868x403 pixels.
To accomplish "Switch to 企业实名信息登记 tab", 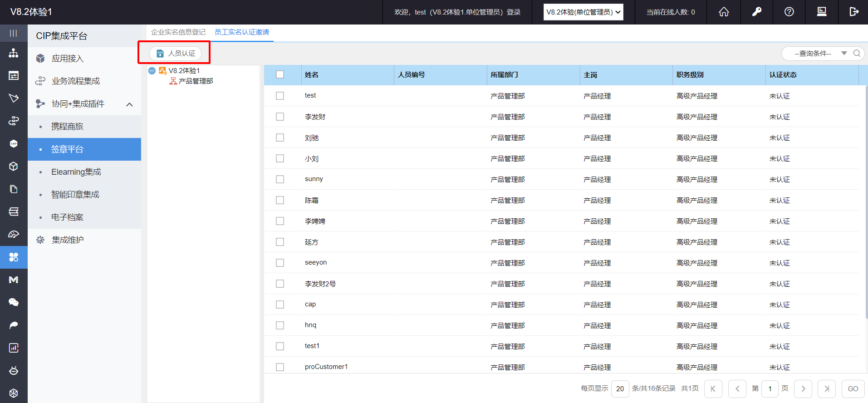I will 178,32.
